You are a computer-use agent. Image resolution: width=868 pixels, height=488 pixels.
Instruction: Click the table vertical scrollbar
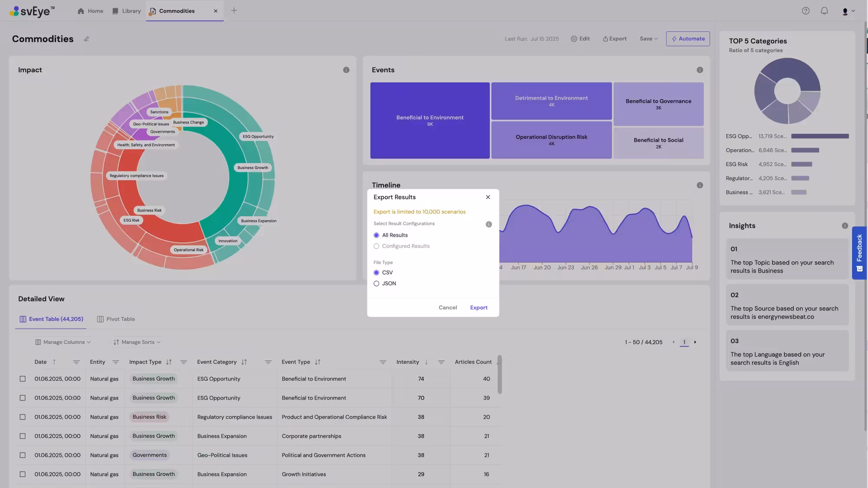pyautogui.click(x=500, y=375)
